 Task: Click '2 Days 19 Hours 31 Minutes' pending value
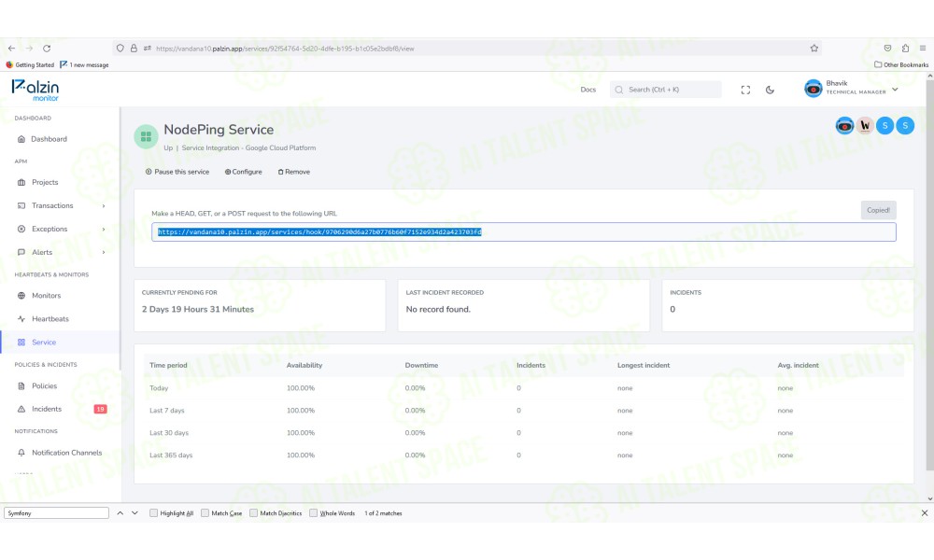click(x=198, y=310)
